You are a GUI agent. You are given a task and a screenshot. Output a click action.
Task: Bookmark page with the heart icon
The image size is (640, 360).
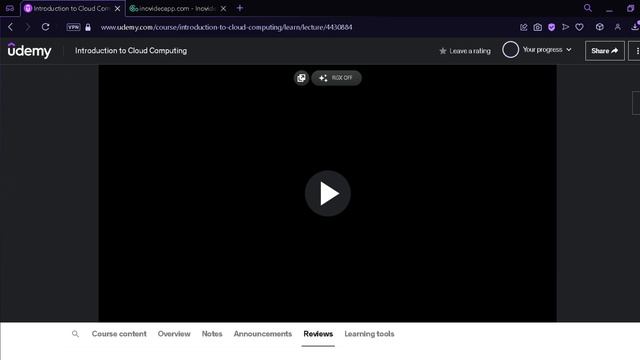pyautogui.click(x=579, y=27)
